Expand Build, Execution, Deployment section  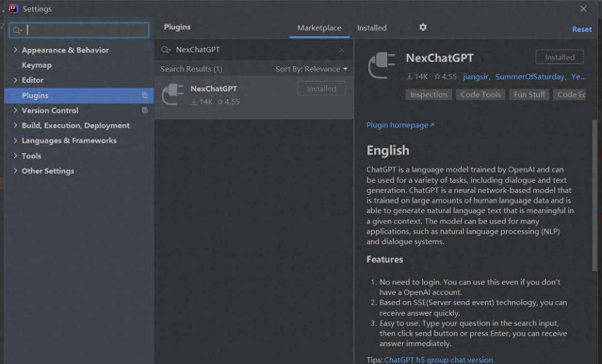coord(15,126)
